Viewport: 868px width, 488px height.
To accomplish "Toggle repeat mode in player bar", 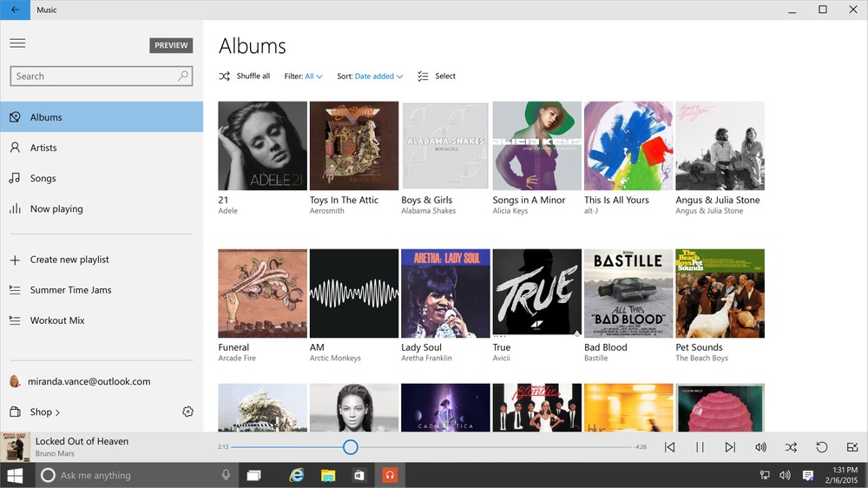I will pos(821,447).
